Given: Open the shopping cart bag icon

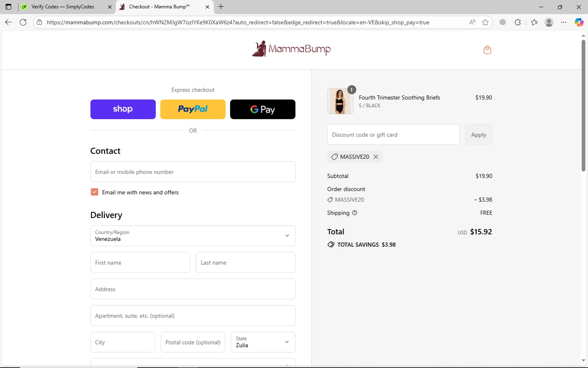Looking at the screenshot, I should click(487, 50).
